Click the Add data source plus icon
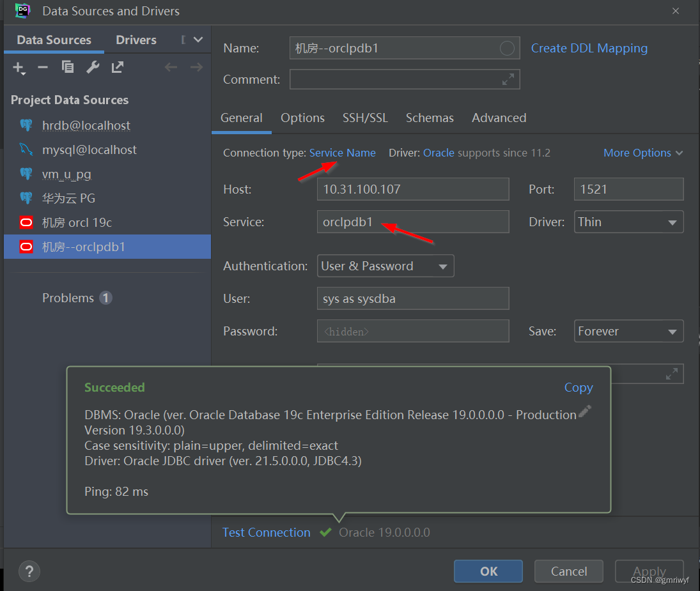The image size is (700, 591). coord(19,68)
